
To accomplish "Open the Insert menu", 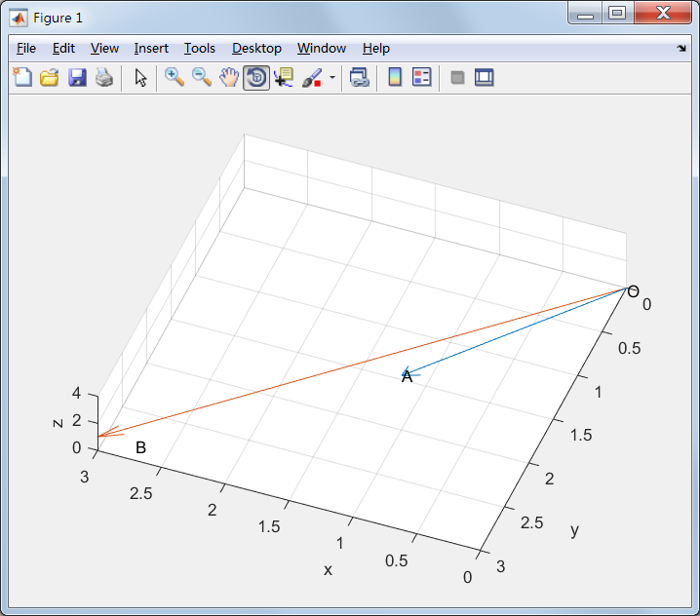I will 151,48.
